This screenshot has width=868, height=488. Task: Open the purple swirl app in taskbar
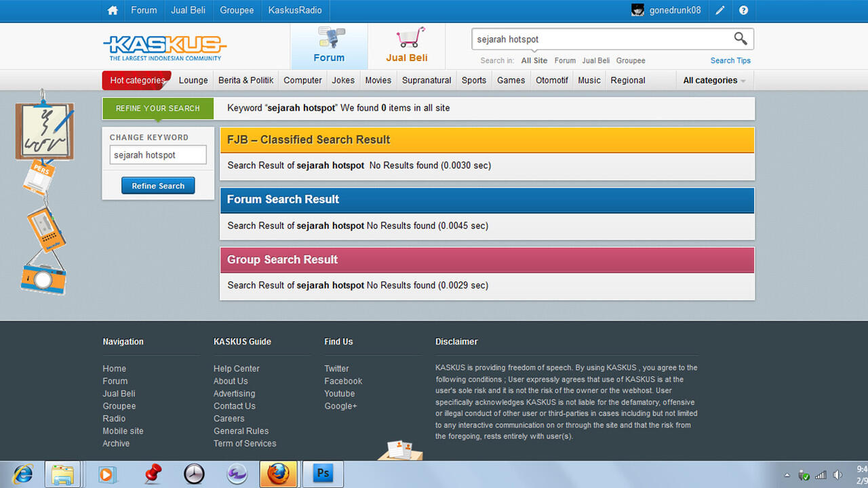tap(237, 474)
